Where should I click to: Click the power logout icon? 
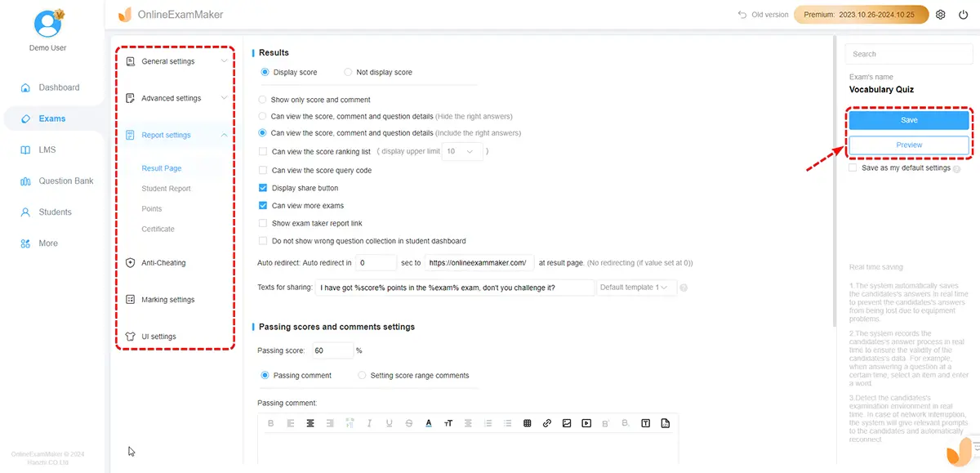click(964, 15)
